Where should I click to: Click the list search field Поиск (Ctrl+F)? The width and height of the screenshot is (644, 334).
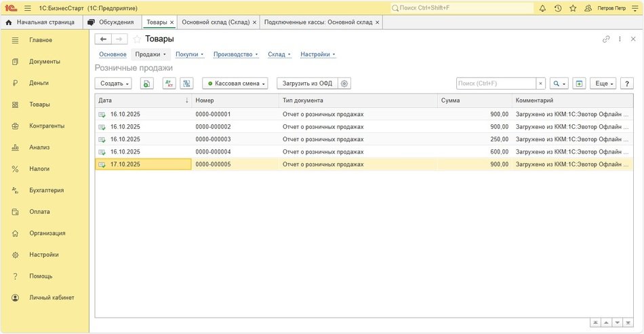coord(496,83)
